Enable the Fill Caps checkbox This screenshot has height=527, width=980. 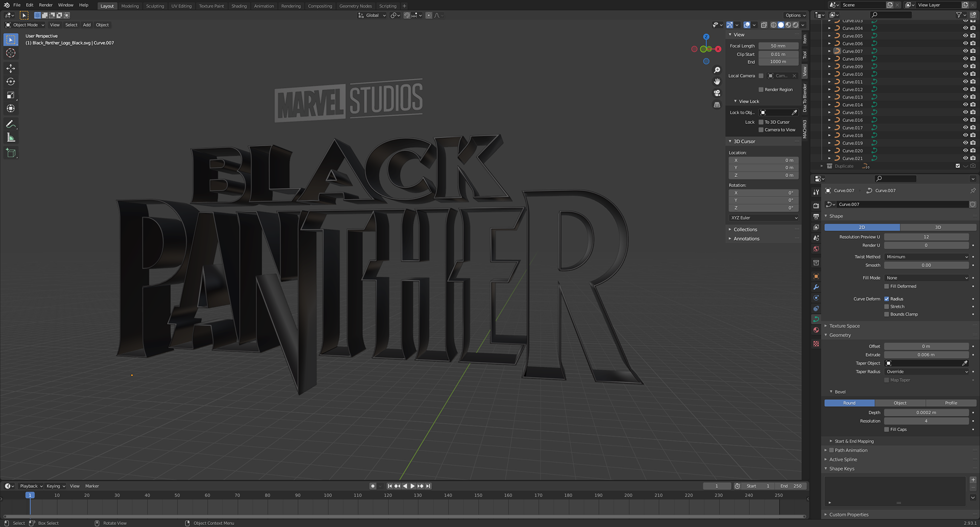[x=887, y=430]
